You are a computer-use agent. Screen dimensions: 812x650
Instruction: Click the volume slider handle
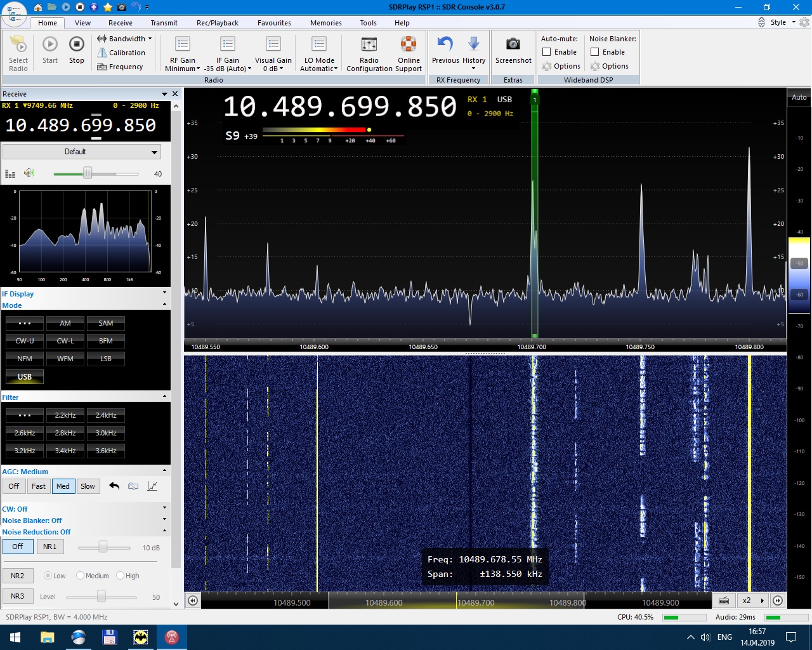(88, 173)
